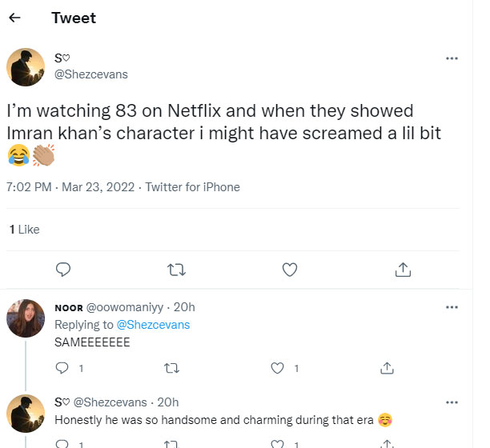Retweet NOOR's SAMEEEEEEE reply

tap(170, 368)
